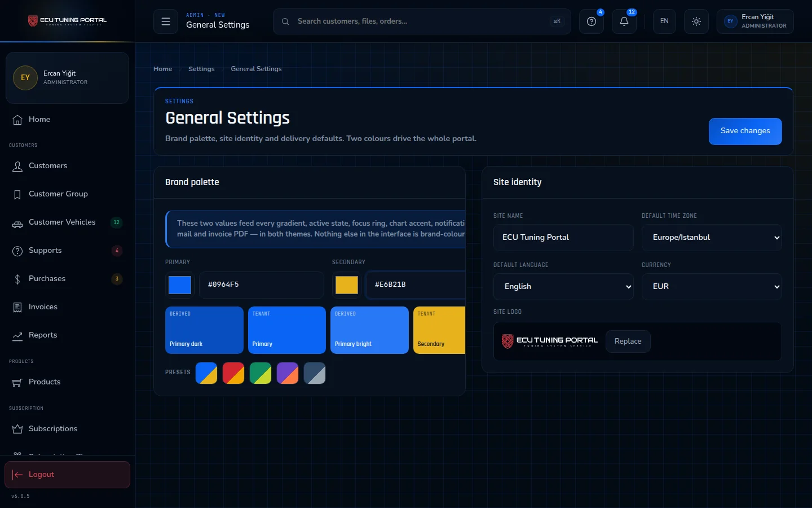Click the Replace logo button
812x508 pixels.
[628, 341]
